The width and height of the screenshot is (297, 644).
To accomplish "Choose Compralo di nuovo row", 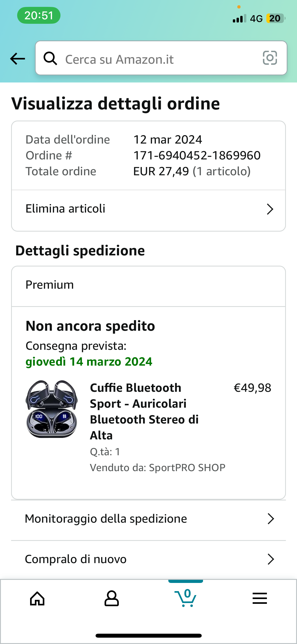I will coord(148,560).
